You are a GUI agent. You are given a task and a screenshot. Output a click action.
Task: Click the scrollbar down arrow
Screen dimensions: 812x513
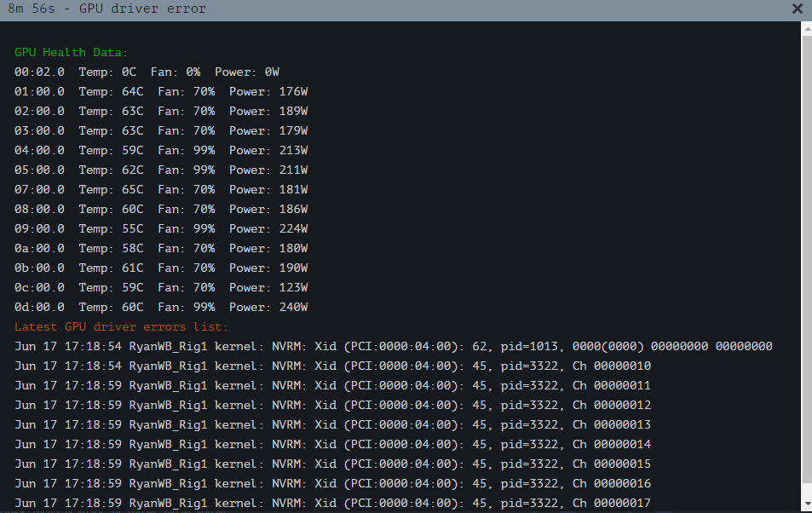coord(807,504)
